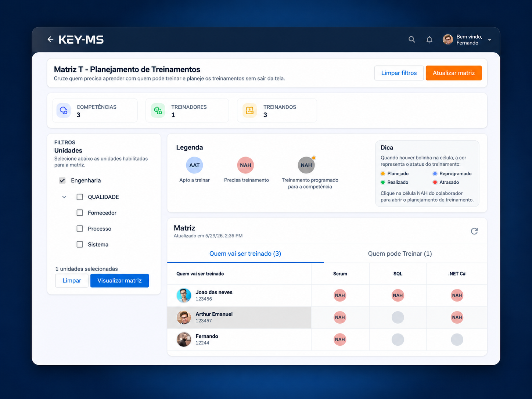This screenshot has width=532, height=399.
Task: Click the Atrasado red status dot
Action: click(435, 182)
